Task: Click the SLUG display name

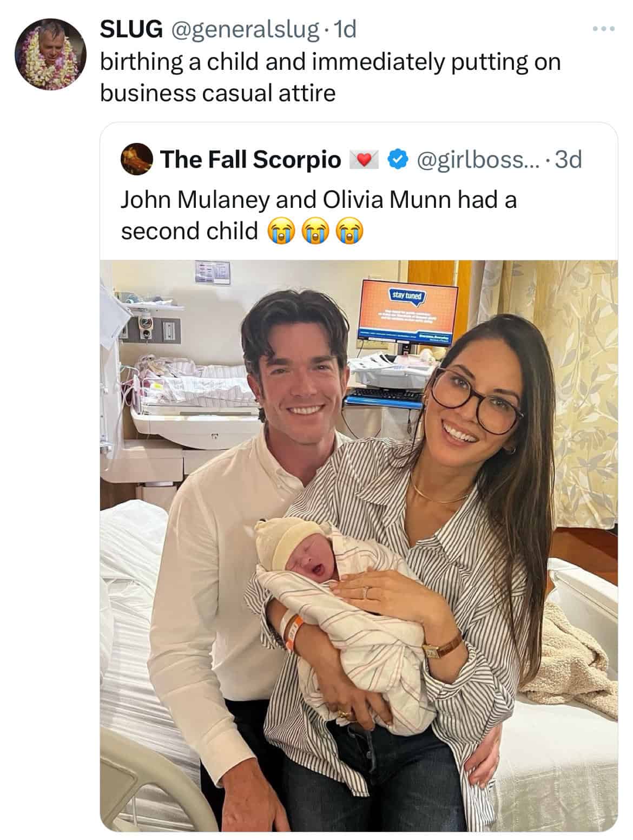Action: coord(130,30)
